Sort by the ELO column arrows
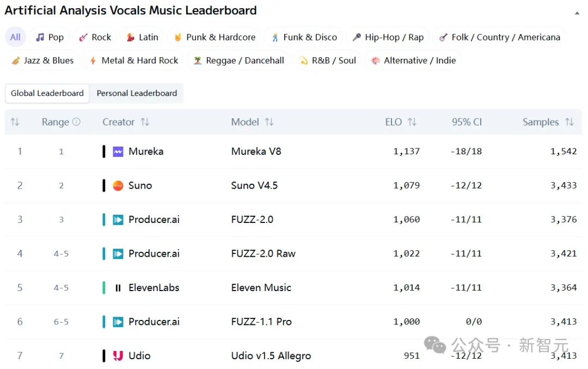This screenshot has height=369, width=588. pyautogui.click(x=412, y=122)
